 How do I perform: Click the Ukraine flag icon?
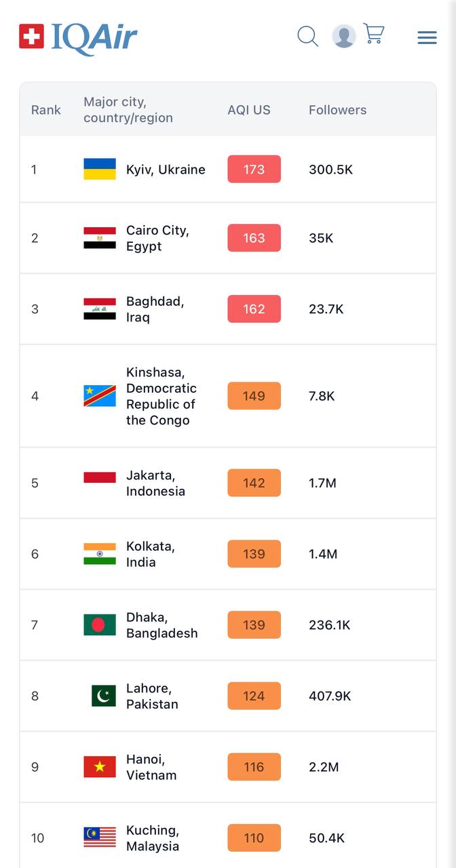100,169
